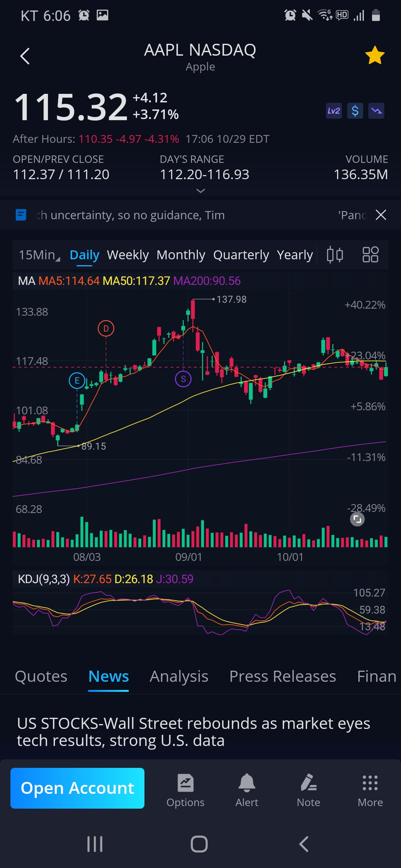Set a price Alert with bell icon

point(247,790)
